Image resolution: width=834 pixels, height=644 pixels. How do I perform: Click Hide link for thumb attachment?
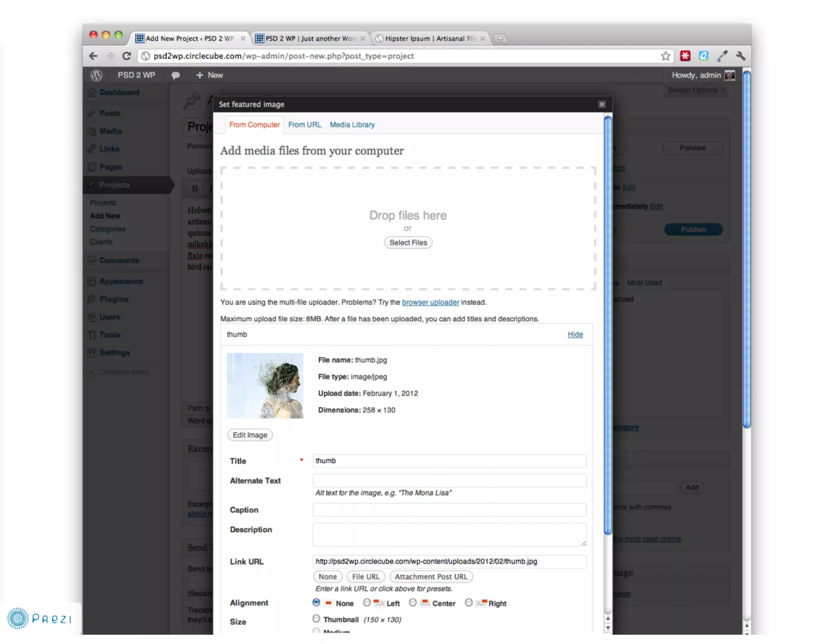(x=575, y=334)
